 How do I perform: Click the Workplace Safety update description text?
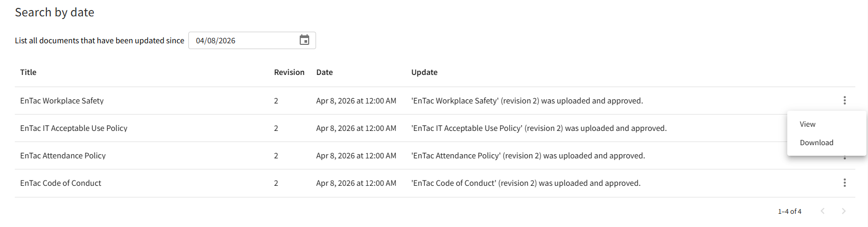coord(527,101)
